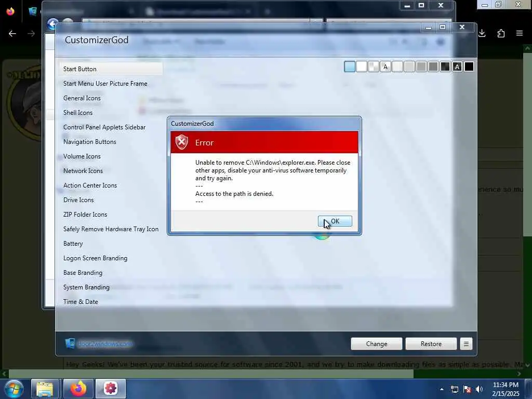Viewport: 532px width, 399px height.
Task: Open Windows Explorer from the taskbar
Action: pos(45,389)
